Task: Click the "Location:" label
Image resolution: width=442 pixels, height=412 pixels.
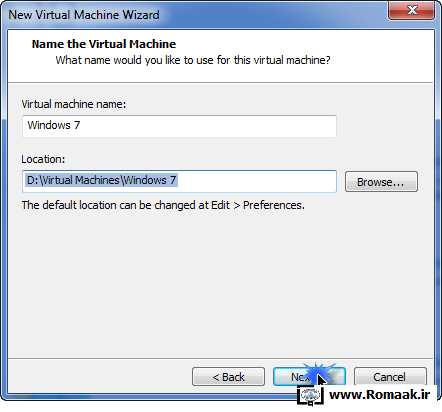Action: tap(43, 159)
